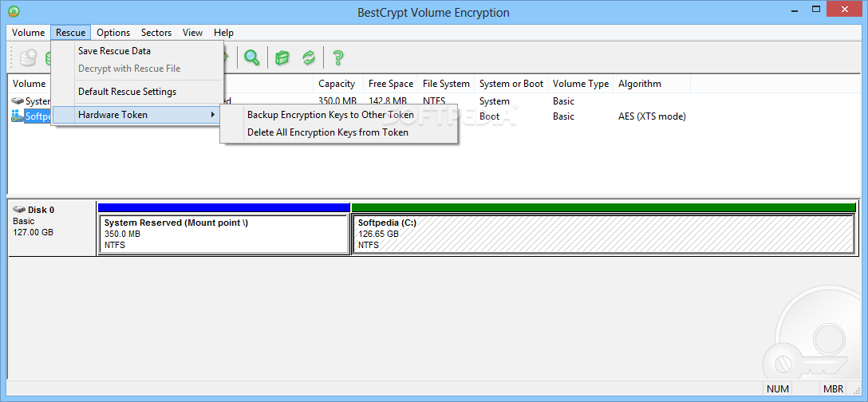Click the 'AES (XTS mode)' algorithm cell
The width and height of the screenshot is (868, 402).
pos(652,116)
